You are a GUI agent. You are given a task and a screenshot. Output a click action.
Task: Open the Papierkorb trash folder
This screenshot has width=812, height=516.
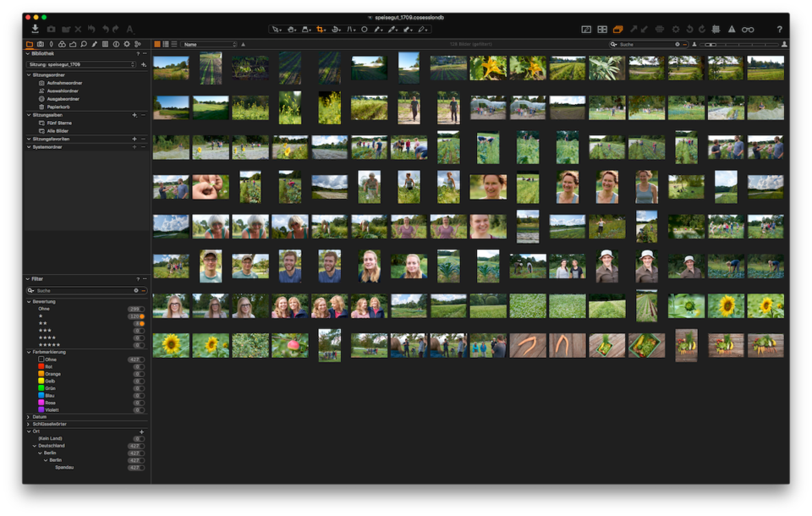58,107
